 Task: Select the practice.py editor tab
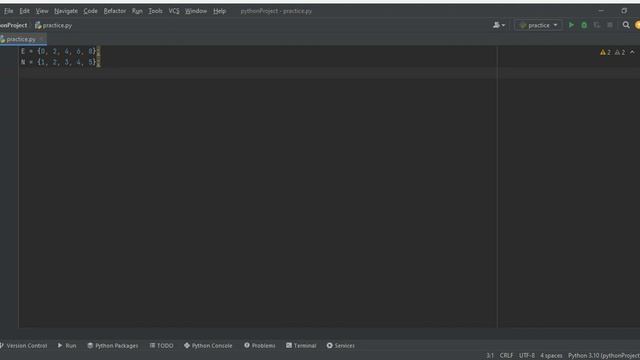21,39
